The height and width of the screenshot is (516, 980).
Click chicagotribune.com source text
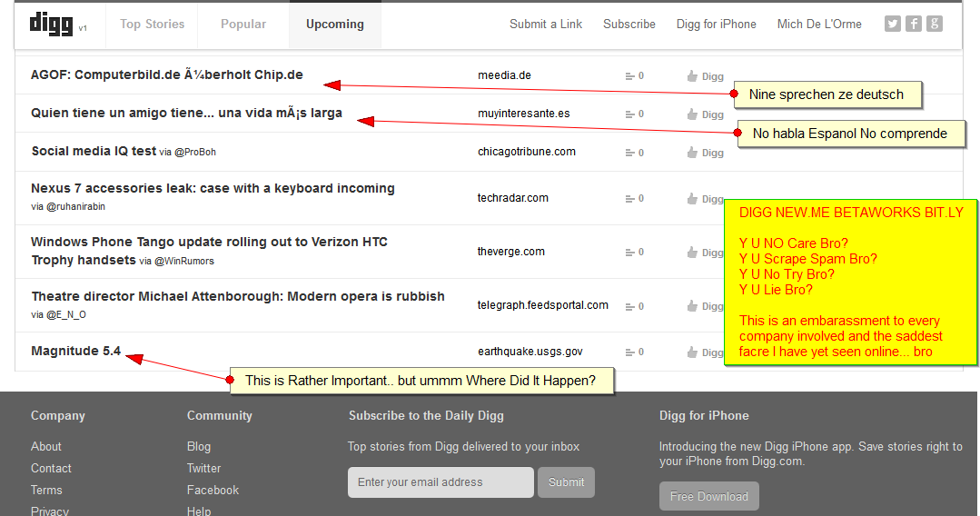[x=527, y=152]
